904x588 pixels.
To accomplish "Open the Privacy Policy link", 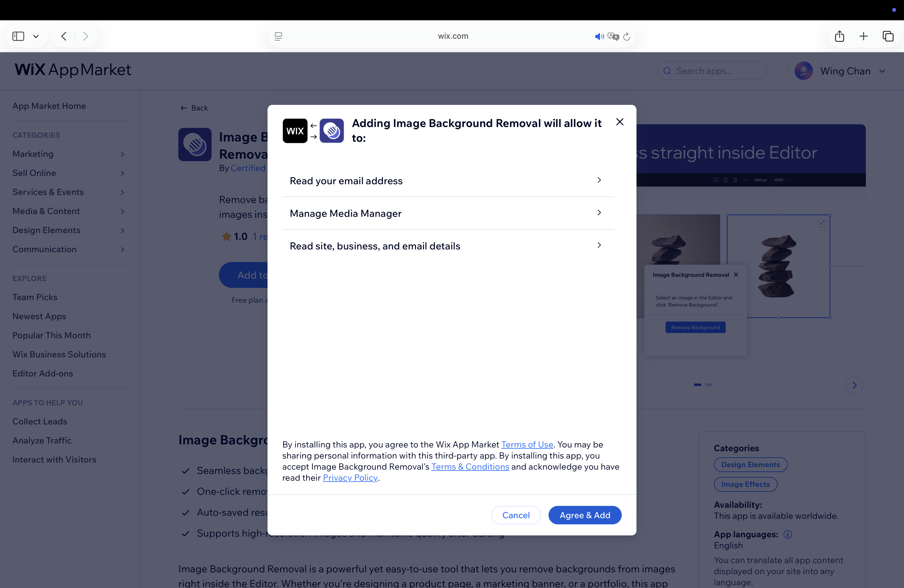I will point(350,478).
